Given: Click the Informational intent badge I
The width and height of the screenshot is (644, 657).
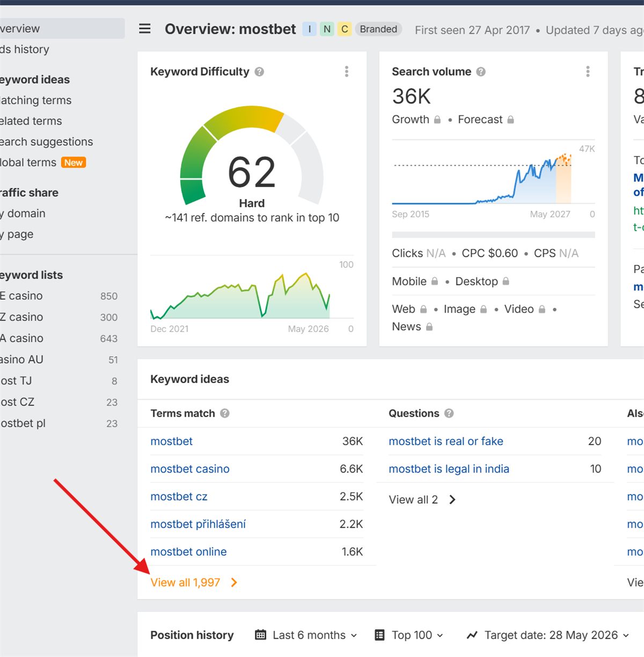Looking at the screenshot, I should 309,29.
